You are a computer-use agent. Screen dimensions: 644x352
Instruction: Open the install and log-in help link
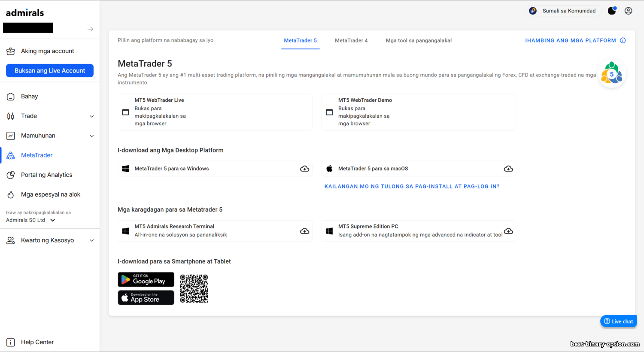(x=412, y=186)
